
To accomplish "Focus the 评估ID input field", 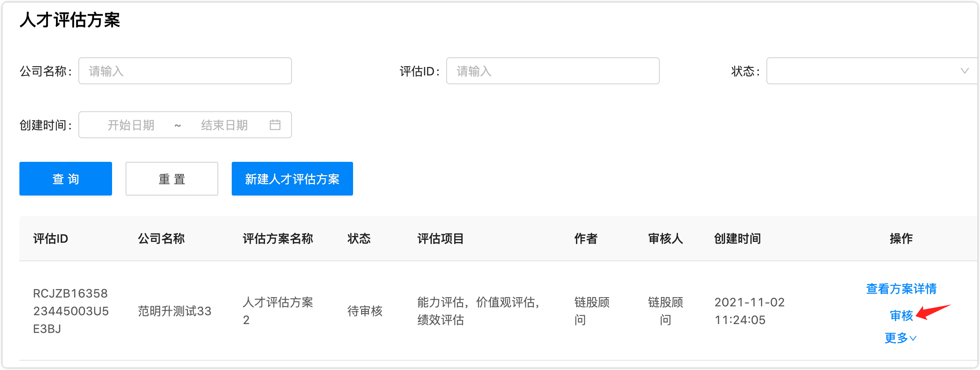I will click(x=553, y=71).
